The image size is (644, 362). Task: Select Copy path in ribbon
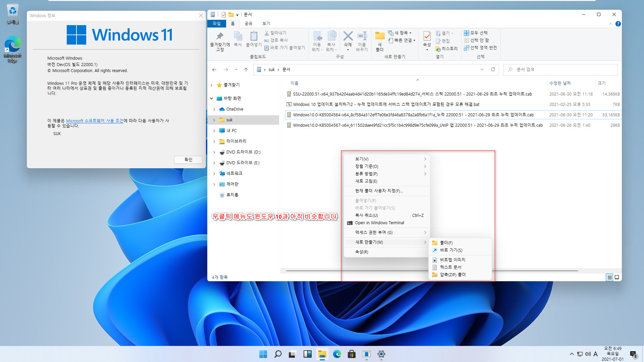click(x=276, y=40)
